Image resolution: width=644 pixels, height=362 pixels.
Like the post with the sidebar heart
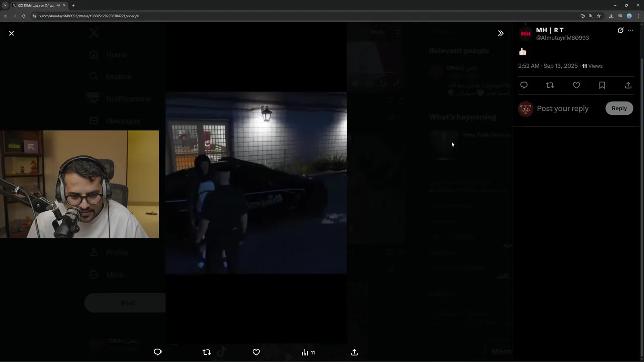[x=576, y=85]
